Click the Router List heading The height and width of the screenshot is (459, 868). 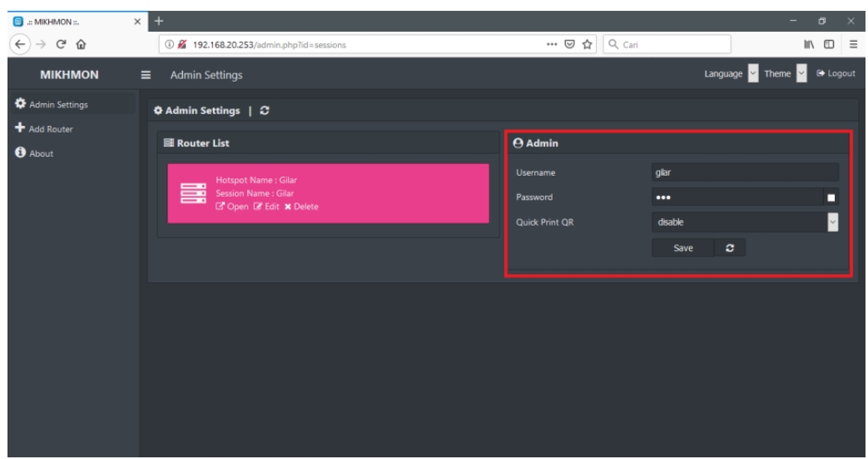pos(196,143)
